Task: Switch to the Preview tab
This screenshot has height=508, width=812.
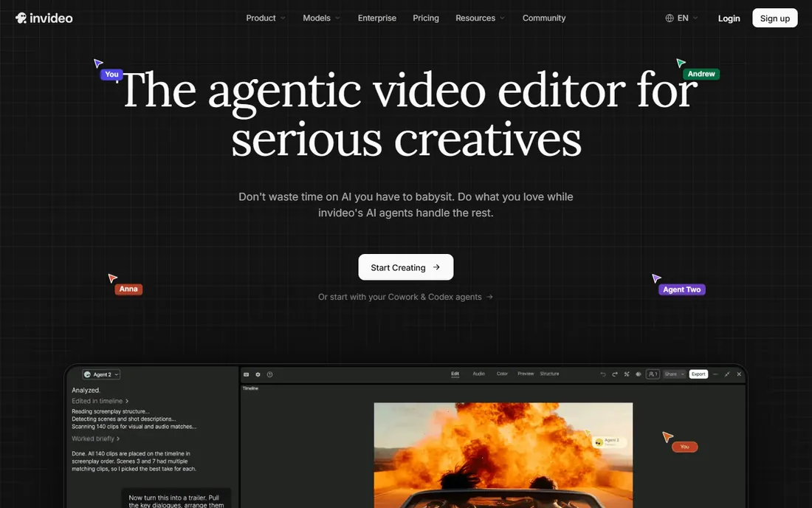Action: tap(526, 374)
